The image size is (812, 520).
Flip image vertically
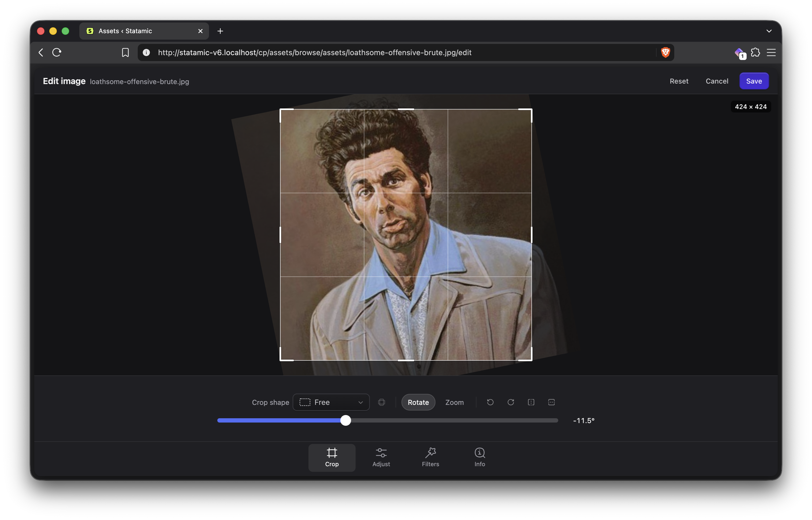coord(551,402)
